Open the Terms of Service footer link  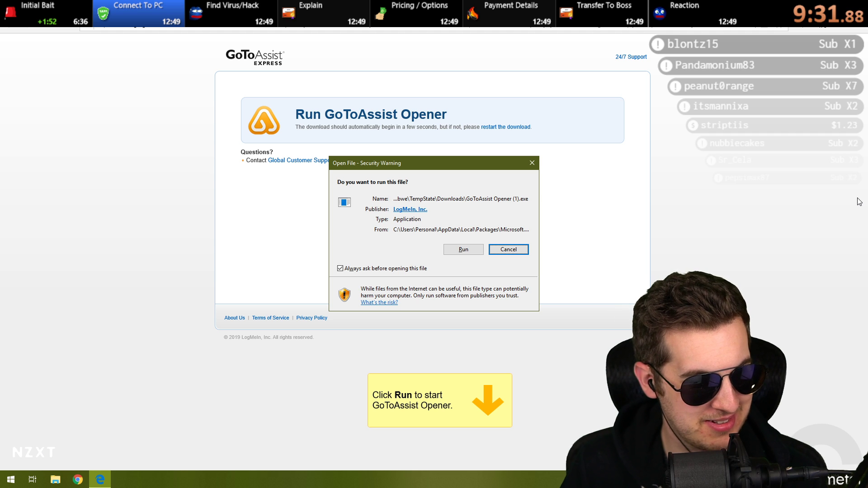pyautogui.click(x=270, y=318)
